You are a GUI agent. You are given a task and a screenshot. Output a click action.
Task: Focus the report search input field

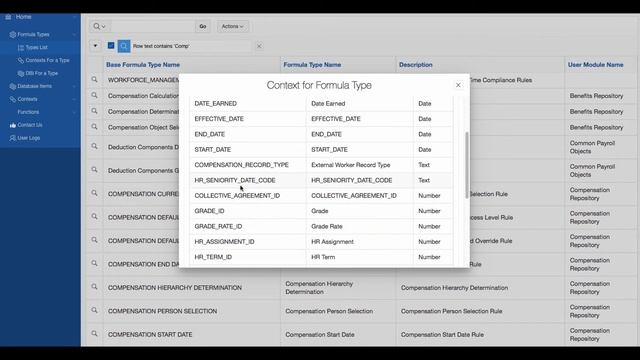click(x=152, y=27)
